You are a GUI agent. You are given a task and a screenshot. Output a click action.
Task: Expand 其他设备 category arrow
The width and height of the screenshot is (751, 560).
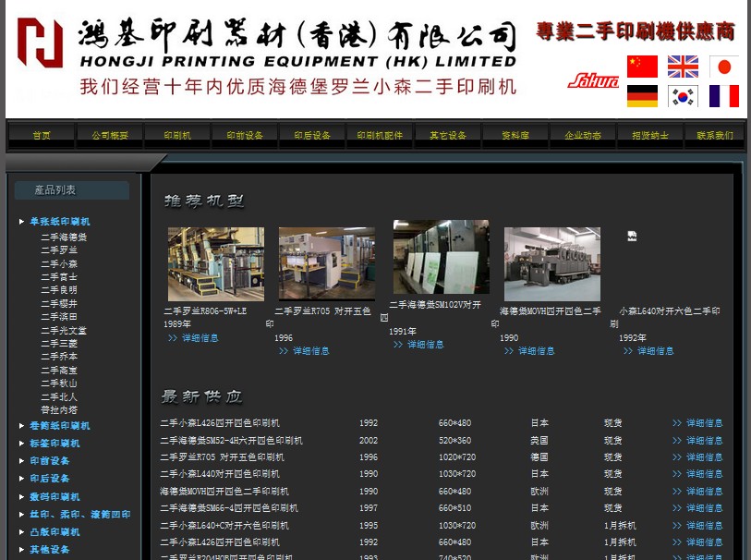(21, 550)
